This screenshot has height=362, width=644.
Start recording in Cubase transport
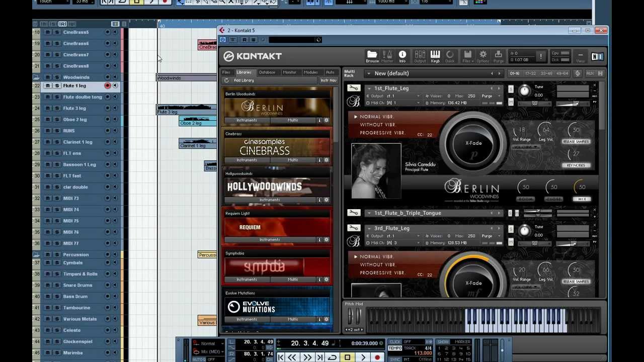tap(377, 357)
